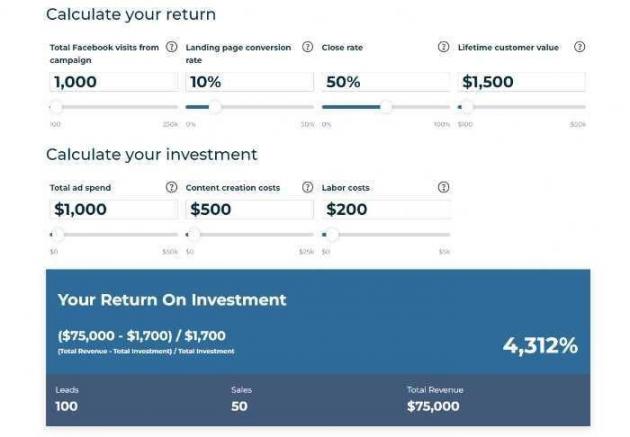Screen dimensions: 630x437
Task: Click the Close rate slider handle
Action: [386, 107]
